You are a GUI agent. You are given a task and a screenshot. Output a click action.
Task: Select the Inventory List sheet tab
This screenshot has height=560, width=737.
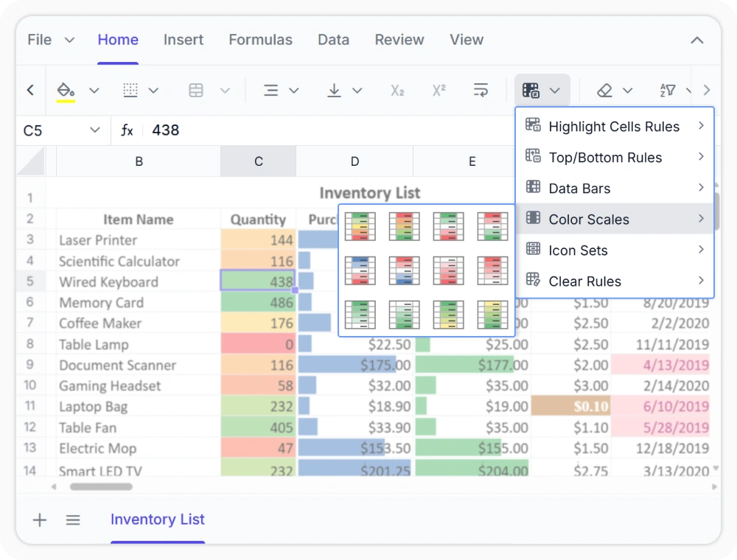tap(158, 519)
